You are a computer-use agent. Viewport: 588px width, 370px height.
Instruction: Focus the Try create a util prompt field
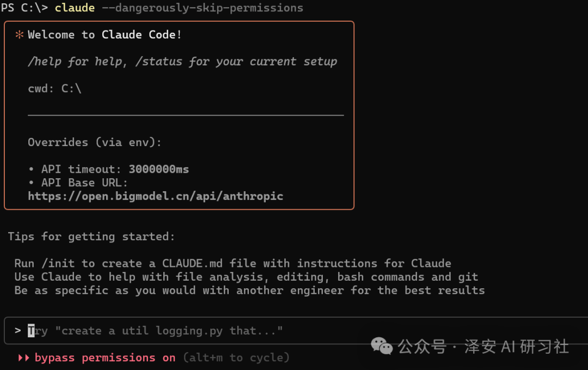296,331
